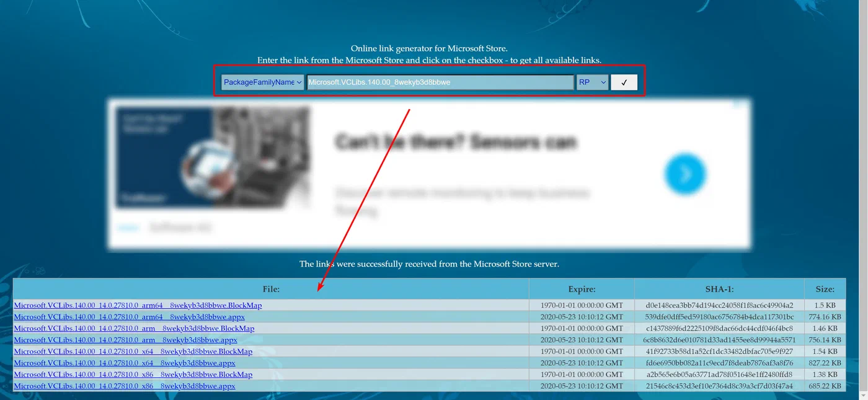Focus the Microsoft.VCLibs package name input field
This screenshot has width=868, height=400.
(440, 82)
